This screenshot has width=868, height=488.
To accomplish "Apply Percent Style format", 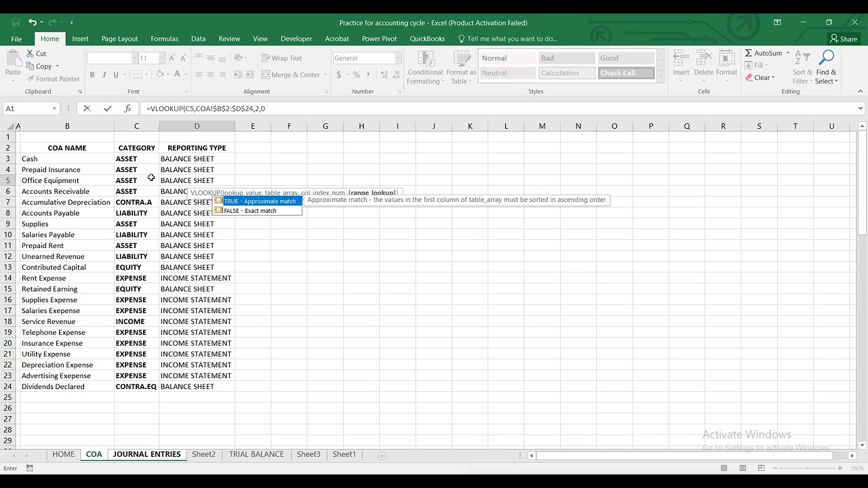I will (355, 75).
